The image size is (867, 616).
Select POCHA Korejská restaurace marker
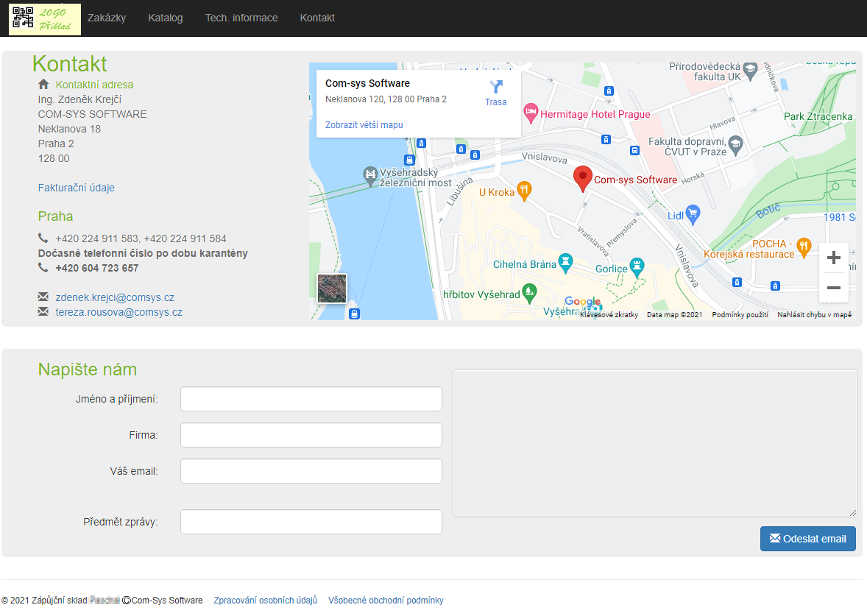click(804, 247)
